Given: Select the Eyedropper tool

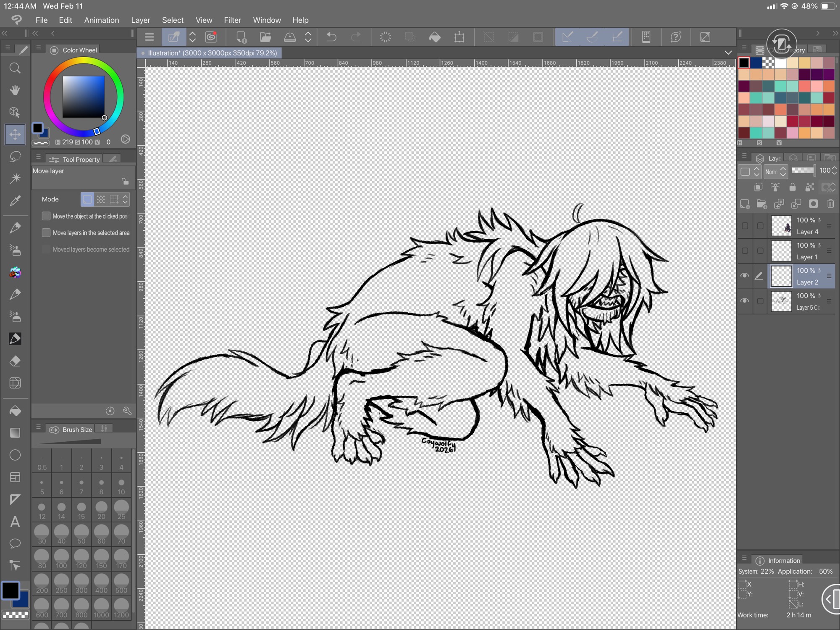Looking at the screenshot, I should point(15,201).
